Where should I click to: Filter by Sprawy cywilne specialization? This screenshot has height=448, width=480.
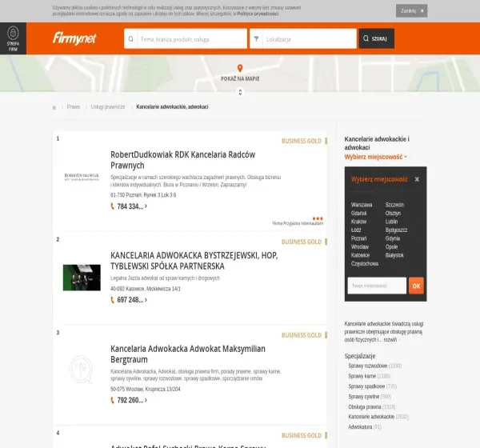coord(364,397)
